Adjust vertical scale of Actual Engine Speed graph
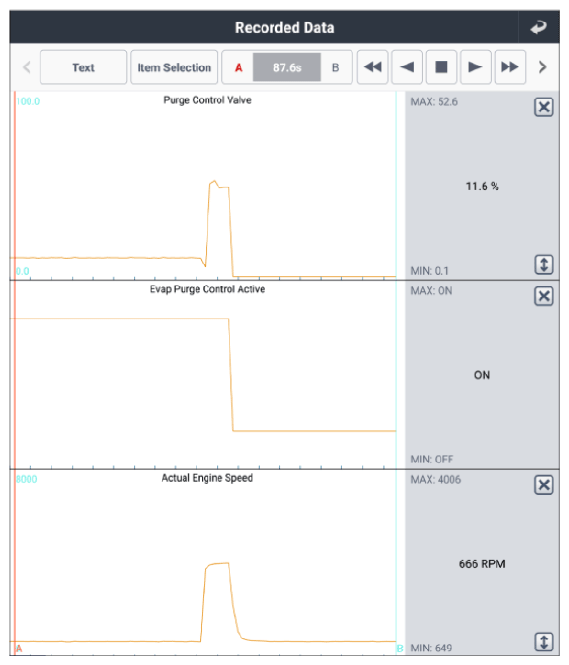 tap(544, 642)
